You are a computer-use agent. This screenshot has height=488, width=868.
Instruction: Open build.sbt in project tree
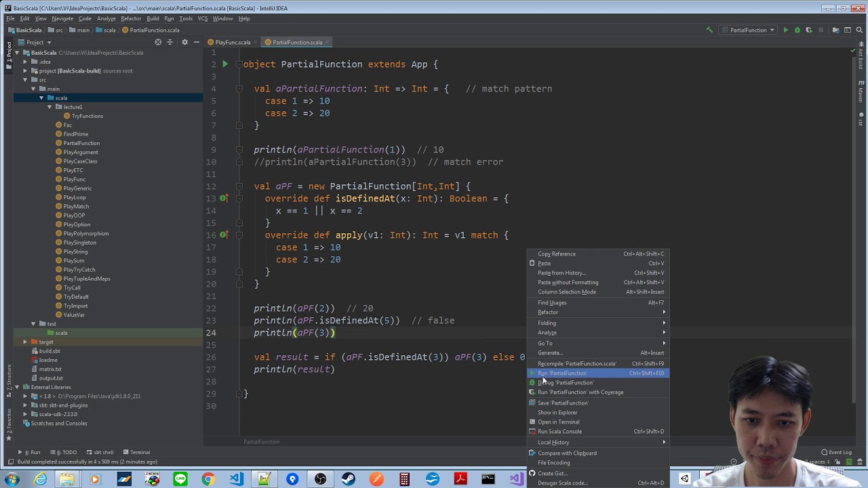[x=49, y=351]
